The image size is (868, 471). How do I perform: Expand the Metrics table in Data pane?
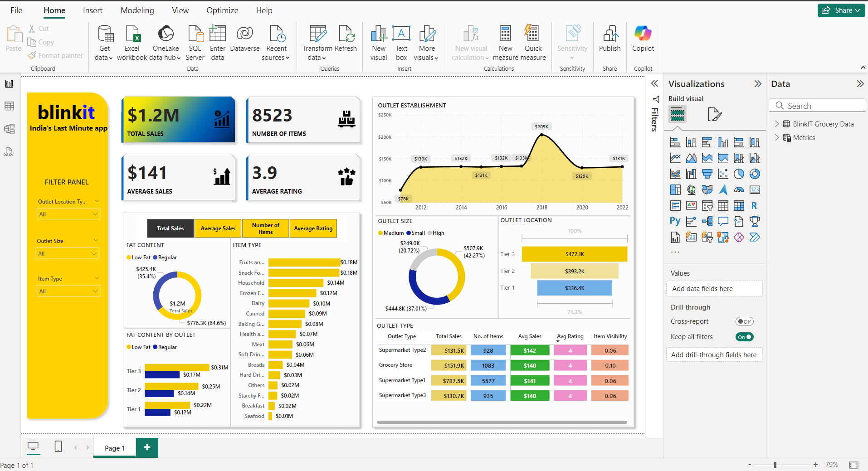pyautogui.click(x=777, y=137)
